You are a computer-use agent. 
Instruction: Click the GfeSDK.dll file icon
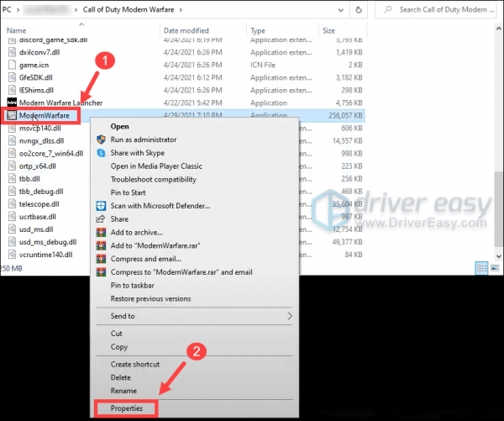click(12, 77)
